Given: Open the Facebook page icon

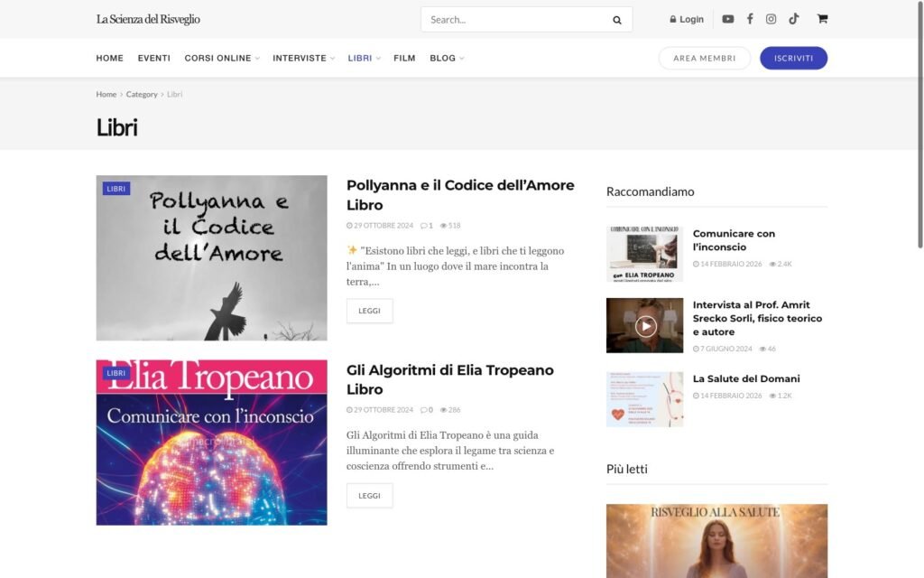Looking at the screenshot, I should tap(750, 19).
